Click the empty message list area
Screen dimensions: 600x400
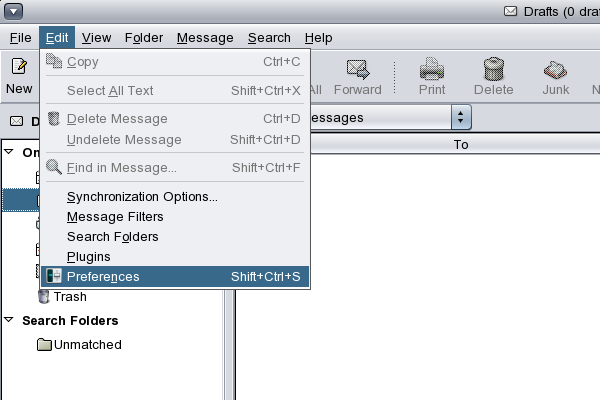coord(418,277)
